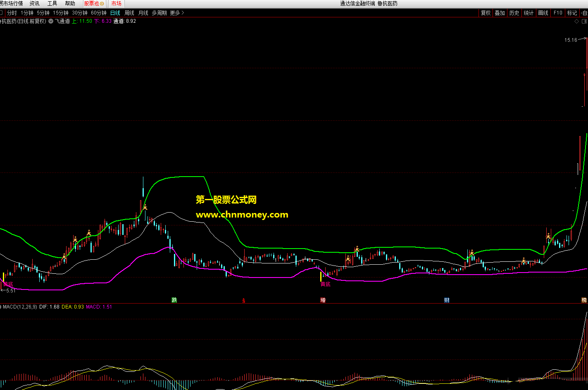The width and height of the screenshot is (588, 390).
Task: Select the 60分钟 period
Action: click(x=99, y=13)
